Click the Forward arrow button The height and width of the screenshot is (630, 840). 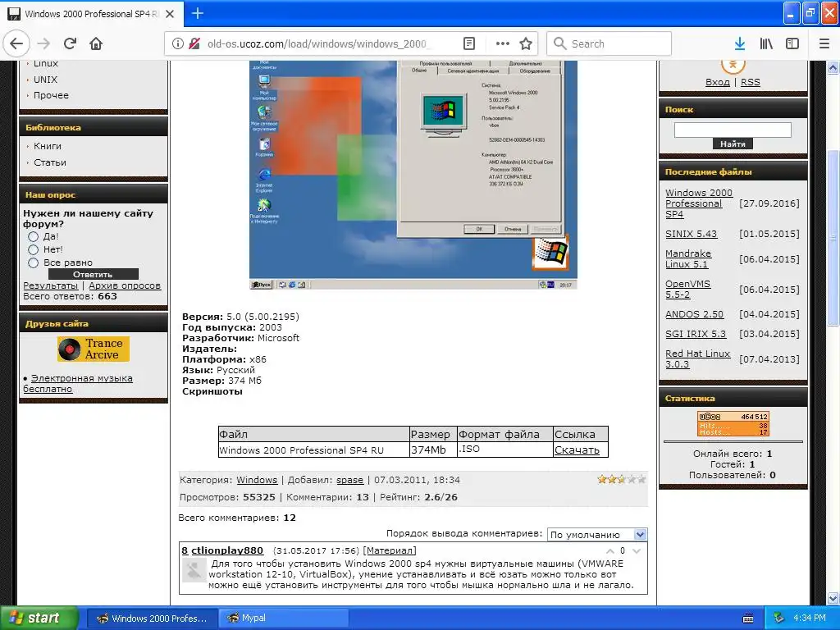(x=44, y=43)
